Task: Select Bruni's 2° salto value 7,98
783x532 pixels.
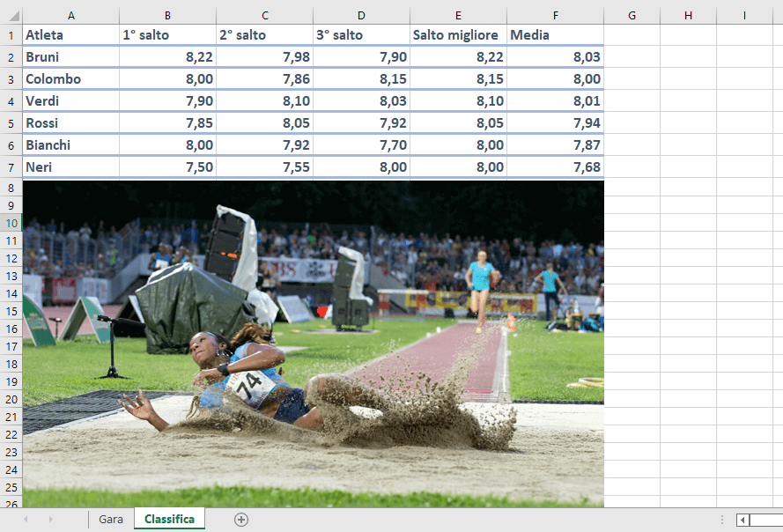Action: (x=264, y=57)
